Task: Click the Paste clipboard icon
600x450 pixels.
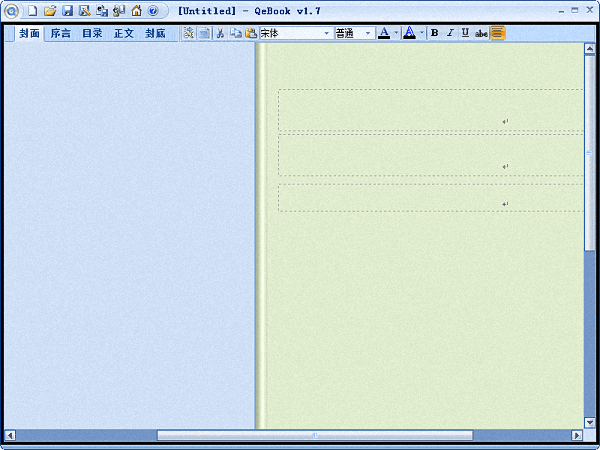Action: pos(250,33)
